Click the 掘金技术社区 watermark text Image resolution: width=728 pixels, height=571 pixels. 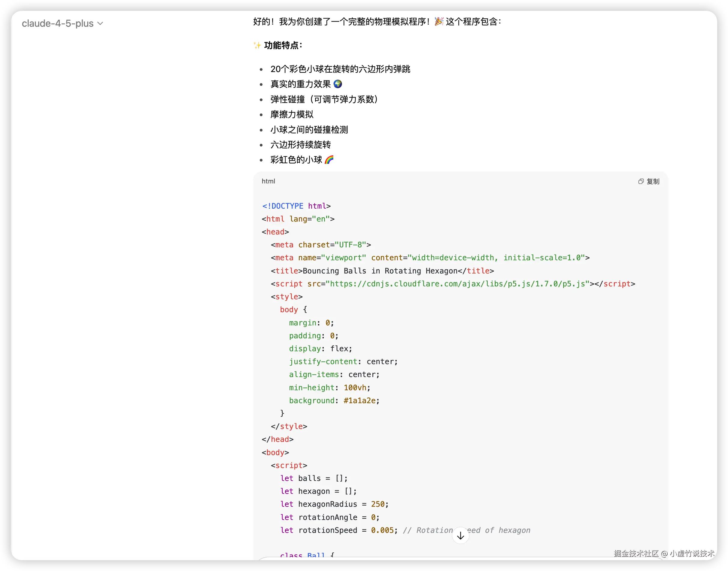pyautogui.click(x=636, y=553)
